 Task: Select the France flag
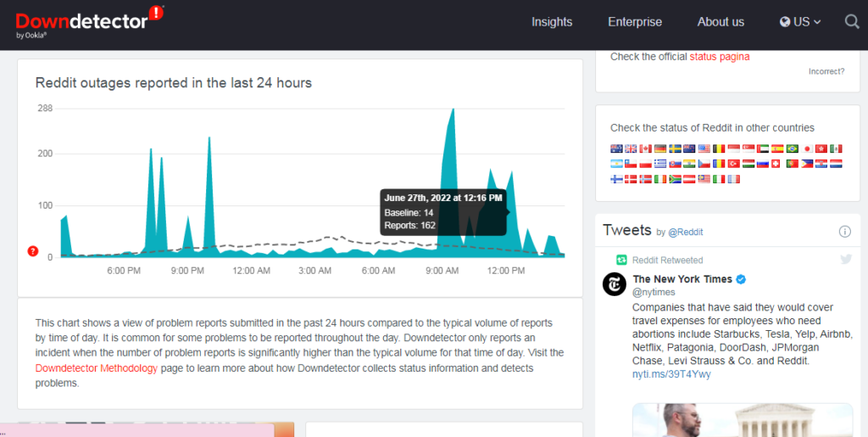pyautogui.click(x=734, y=179)
